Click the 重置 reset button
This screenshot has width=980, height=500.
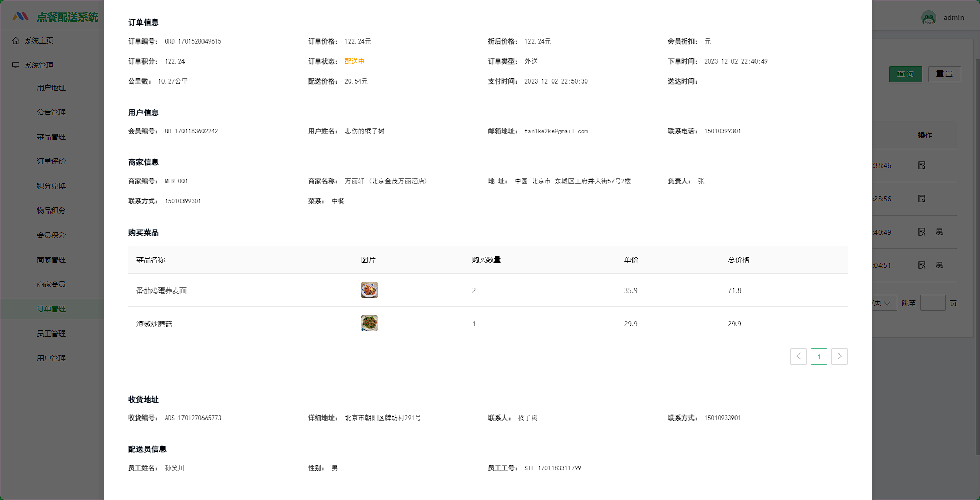click(944, 74)
